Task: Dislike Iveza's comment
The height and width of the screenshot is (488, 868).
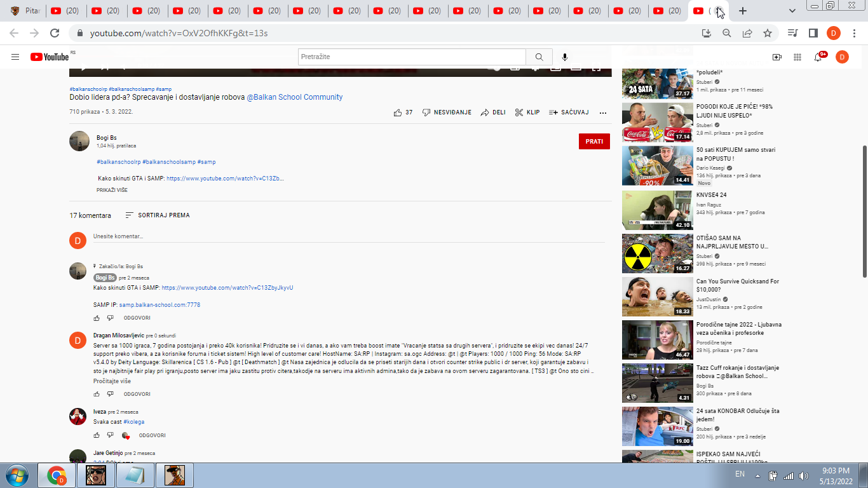Action: point(110,435)
